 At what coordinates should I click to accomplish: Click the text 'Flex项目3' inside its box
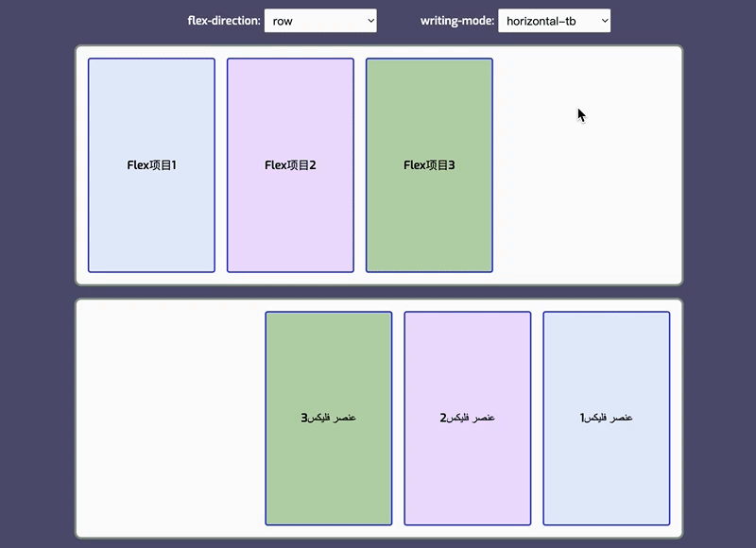coord(429,165)
